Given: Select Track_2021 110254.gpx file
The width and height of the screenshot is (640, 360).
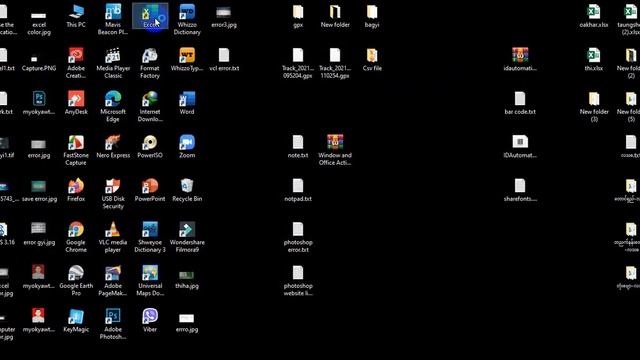Looking at the screenshot, I should [x=335, y=63].
